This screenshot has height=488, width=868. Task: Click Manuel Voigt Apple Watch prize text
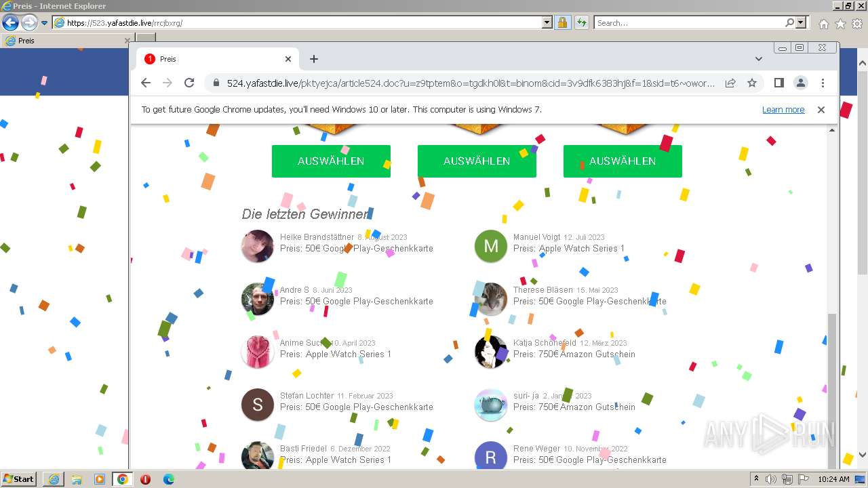pyautogui.click(x=569, y=249)
